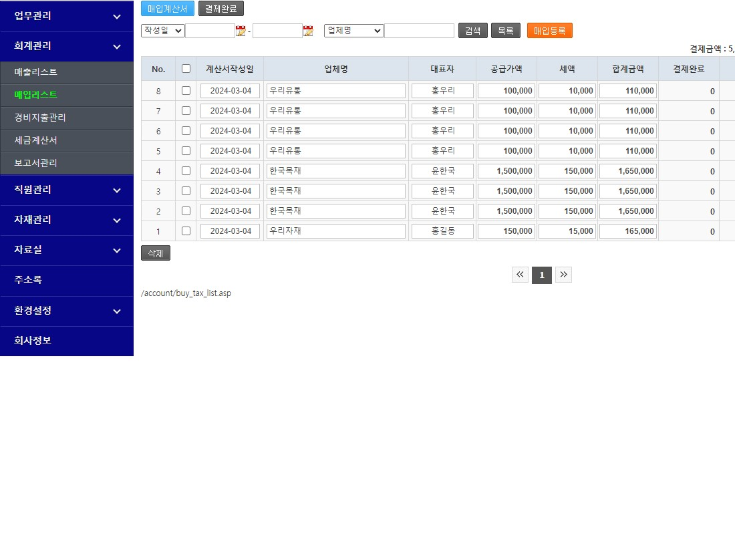Open the 작성일 date type dropdown
The image size is (735, 560).
(x=162, y=31)
